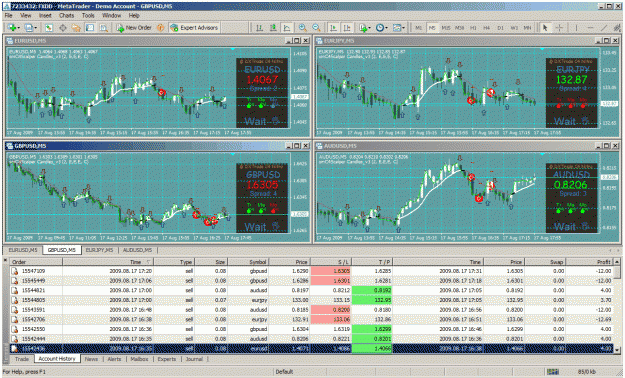The width and height of the screenshot is (625, 378).
Task: Select the M1 timeframe button
Action: pyautogui.click(x=419, y=28)
